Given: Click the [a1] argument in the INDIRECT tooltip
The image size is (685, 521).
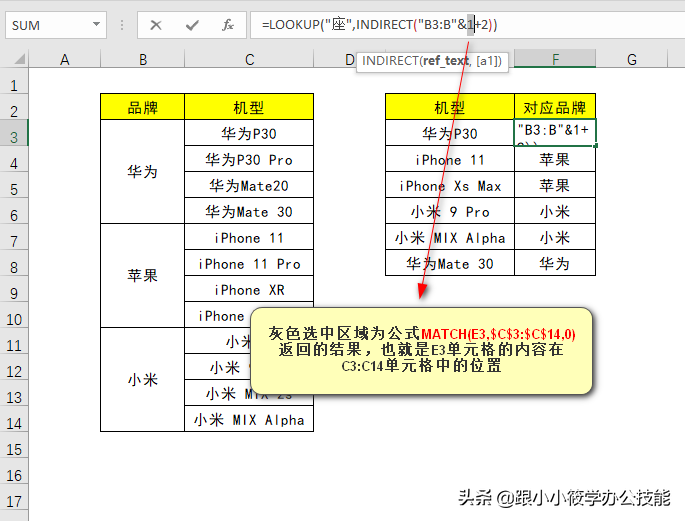Looking at the screenshot, I should point(489,61).
